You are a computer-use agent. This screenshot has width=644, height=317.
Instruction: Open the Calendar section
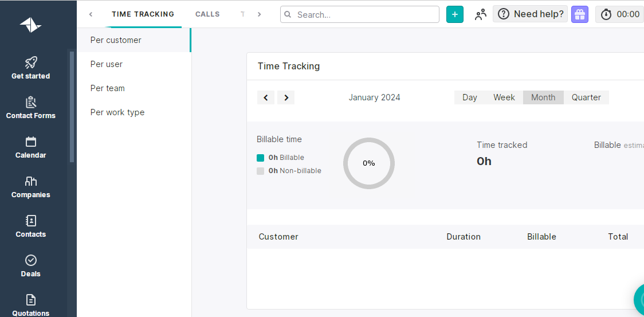(31, 147)
